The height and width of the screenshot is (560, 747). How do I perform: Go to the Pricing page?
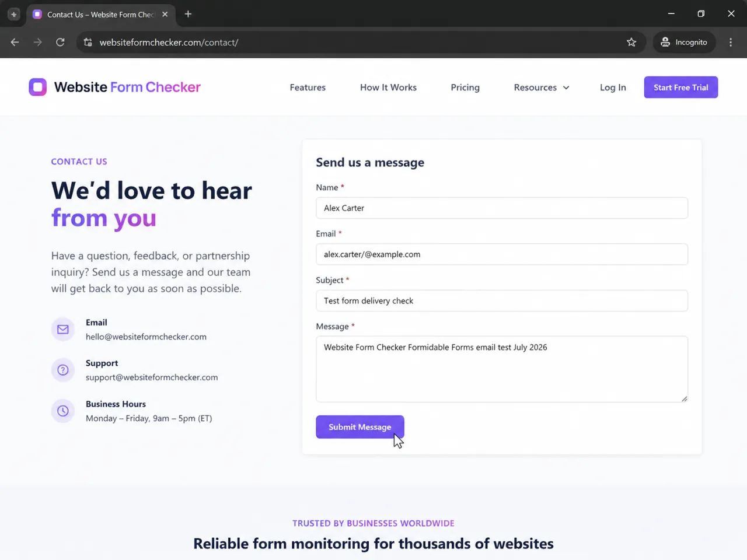tap(465, 87)
